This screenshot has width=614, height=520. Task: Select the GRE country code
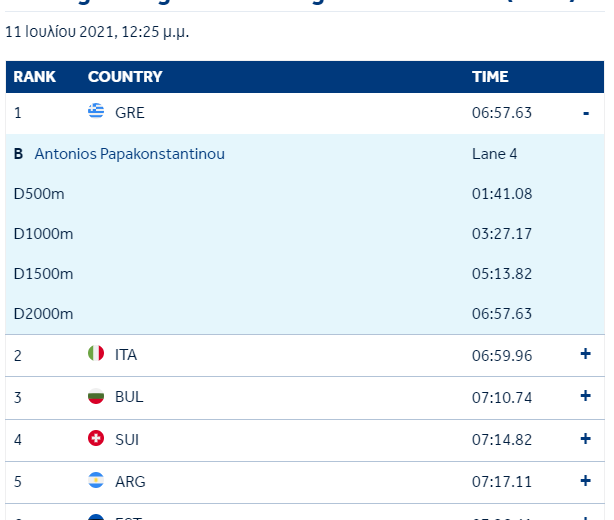(130, 113)
